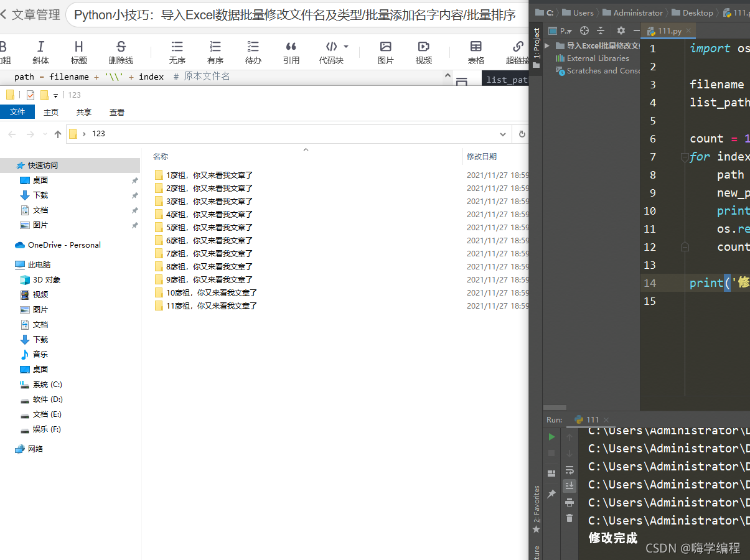Open the 查看 ribbon tab
Viewport: 750px width, 560px height.
[117, 112]
